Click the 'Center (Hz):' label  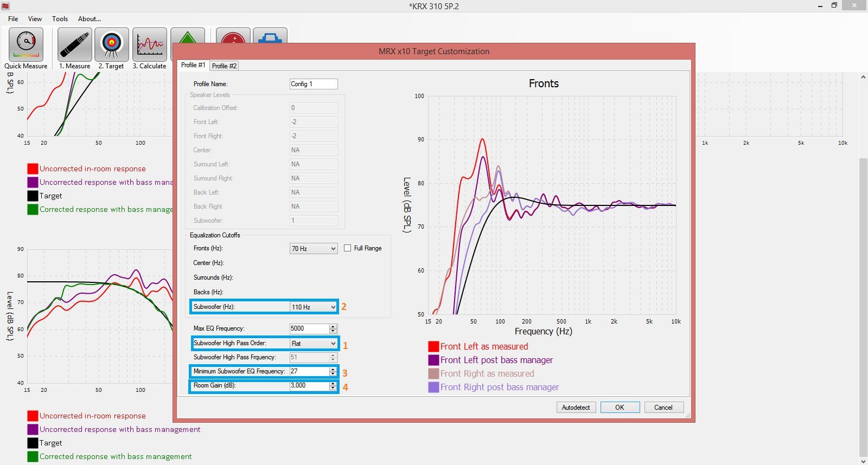point(208,263)
